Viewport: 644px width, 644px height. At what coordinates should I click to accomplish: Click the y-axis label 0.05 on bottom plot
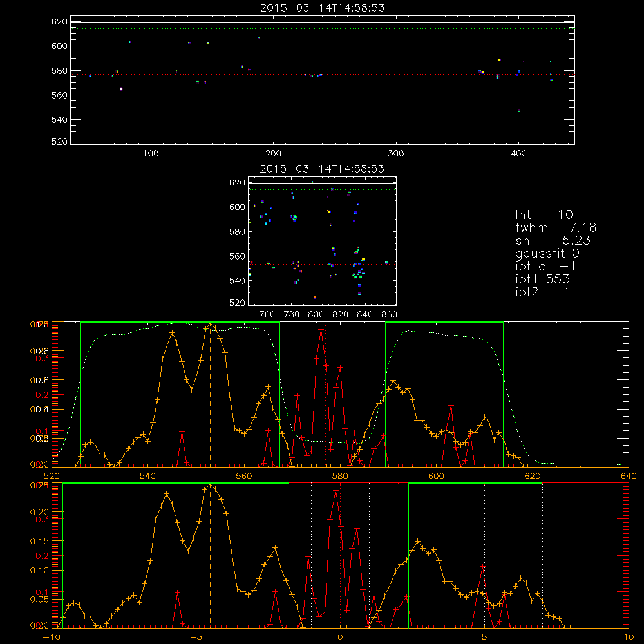point(39,599)
